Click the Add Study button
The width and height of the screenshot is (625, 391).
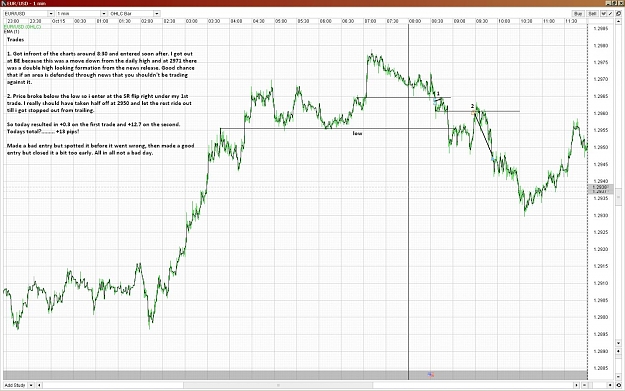(15, 385)
